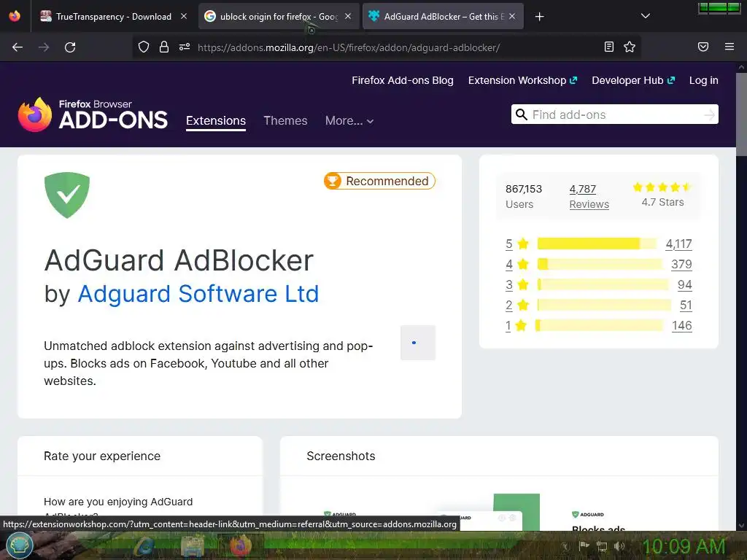Click the 1-star rating bar
Viewport: 747px width, 560px height.
(x=600, y=326)
